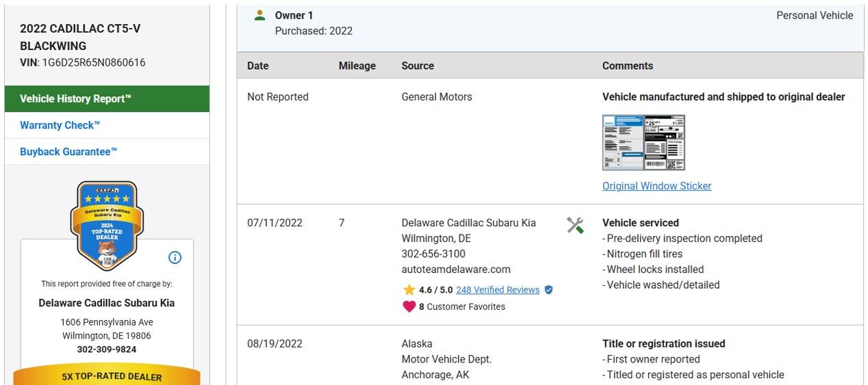The height and width of the screenshot is (385, 868).
Task: Click the Owner 1 person icon
Action: pos(259,16)
